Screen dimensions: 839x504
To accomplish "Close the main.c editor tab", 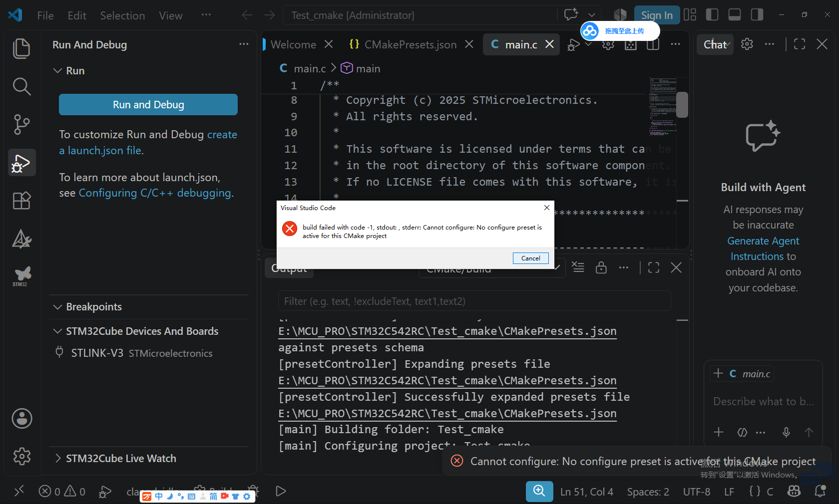I will 549,44.
